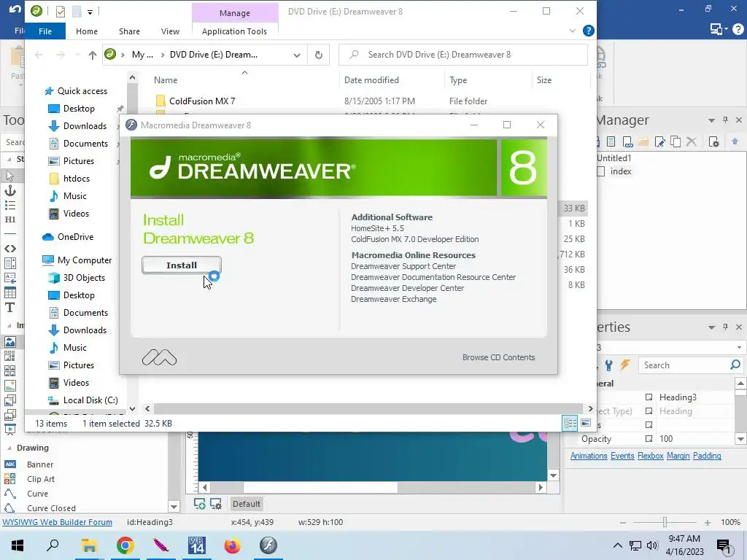Open the address bar history dropdown
The image size is (747, 560).
(297, 55)
